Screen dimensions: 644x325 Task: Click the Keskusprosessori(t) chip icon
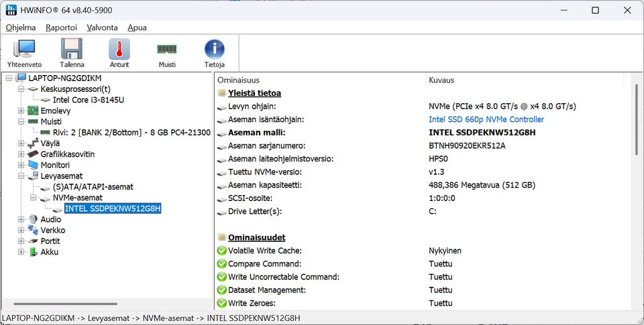(33, 89)
